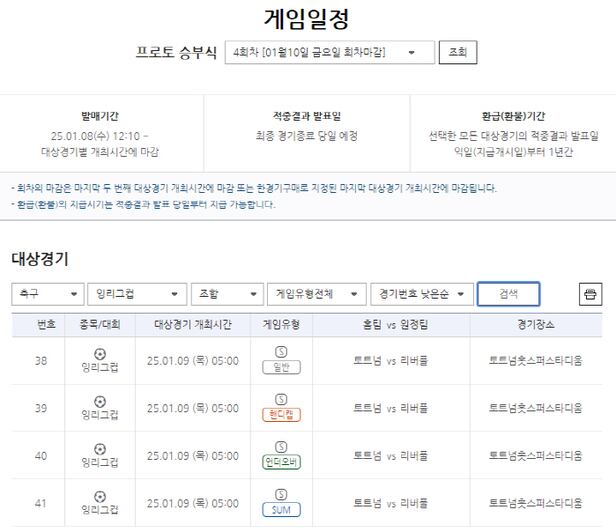Open the 4회차 round selection dropdown

330,52
